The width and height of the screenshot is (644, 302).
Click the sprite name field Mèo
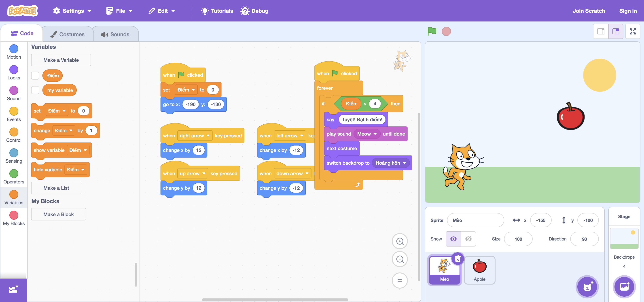point(475,220)
